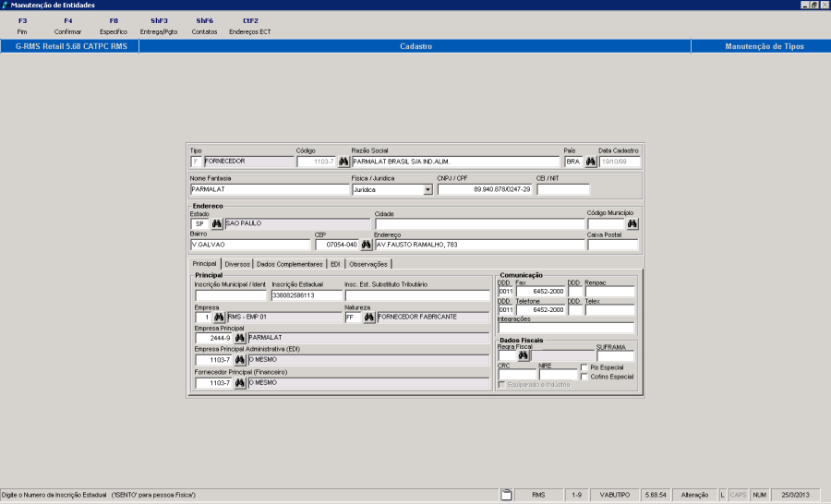Image resolution: width=831 pixels, height=504 pixels.
Task: Click the ShF3 Entrega/Pgto toolbar command
Action: (159, 26)
